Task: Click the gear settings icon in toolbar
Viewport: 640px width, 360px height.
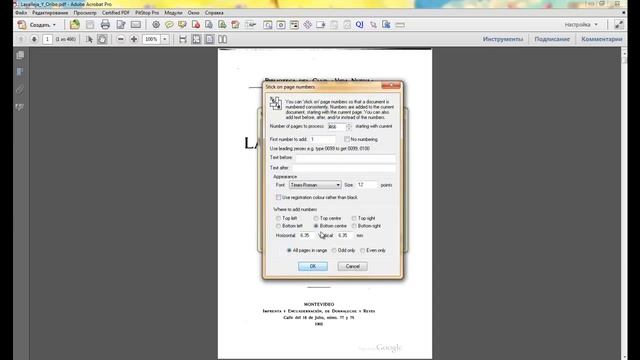Action: click(x=156, y=25)
